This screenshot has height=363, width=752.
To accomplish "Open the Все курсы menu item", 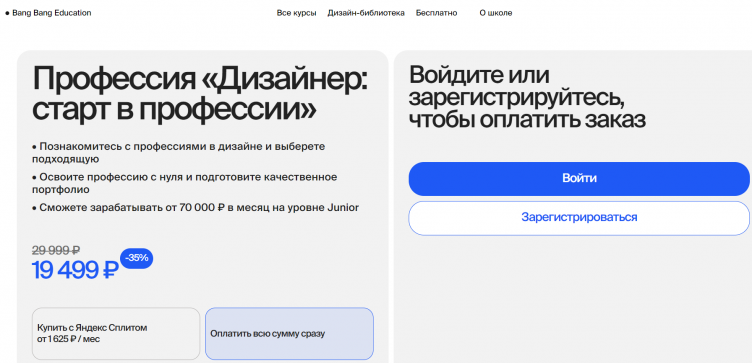I will [x=296, y=13].
